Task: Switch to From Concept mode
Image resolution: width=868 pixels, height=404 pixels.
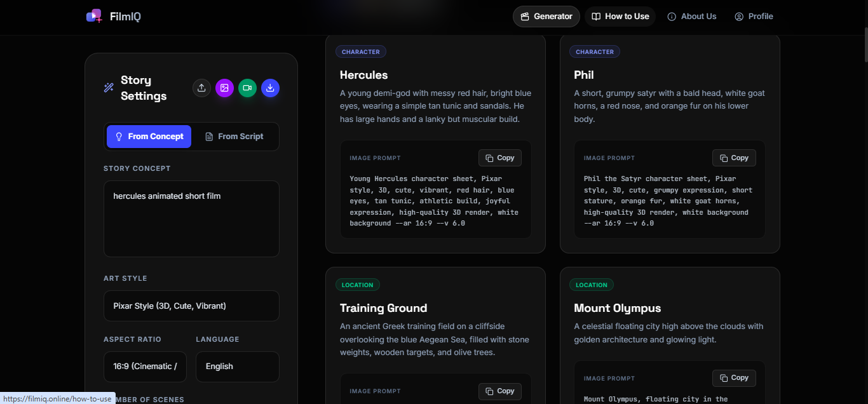Action: point(149,137)
